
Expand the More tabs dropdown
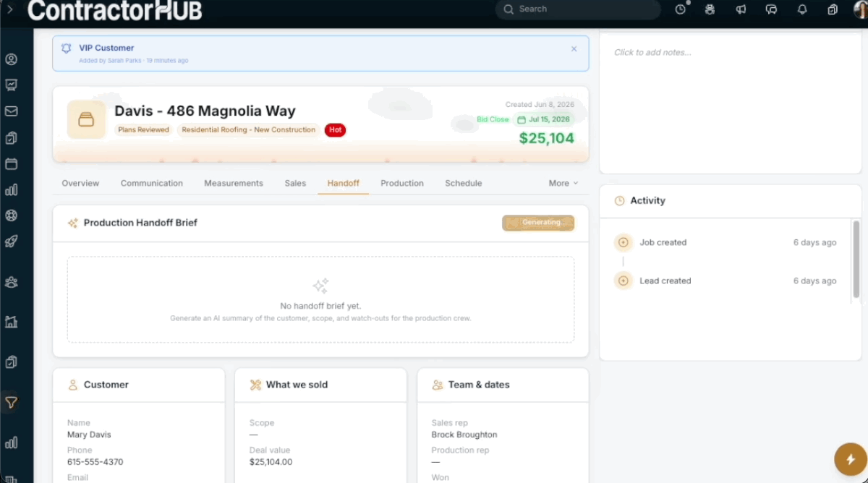point(563,183)
